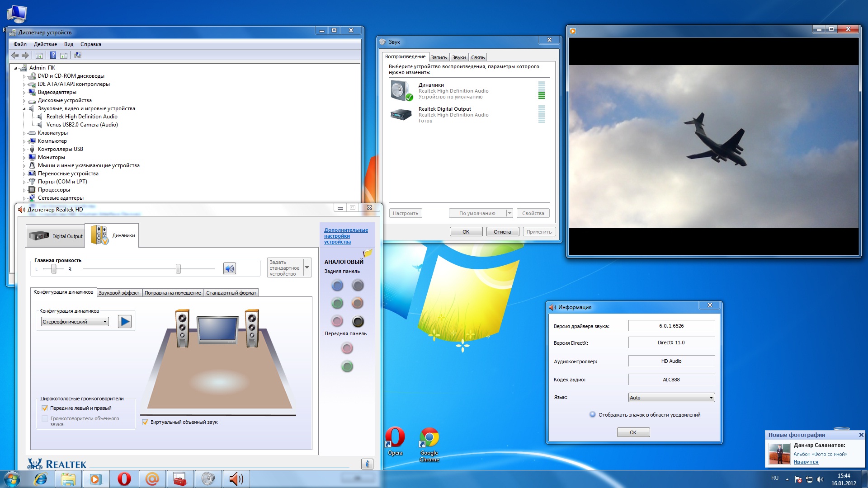Click the Opera taskbar button
This screenshot has height=488, width=868.
click(x=124, y=479)
